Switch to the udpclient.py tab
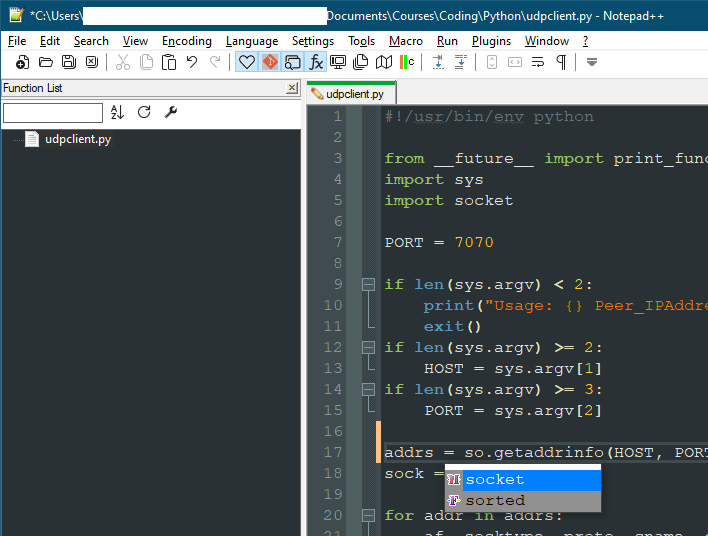 tap(351, 94)
